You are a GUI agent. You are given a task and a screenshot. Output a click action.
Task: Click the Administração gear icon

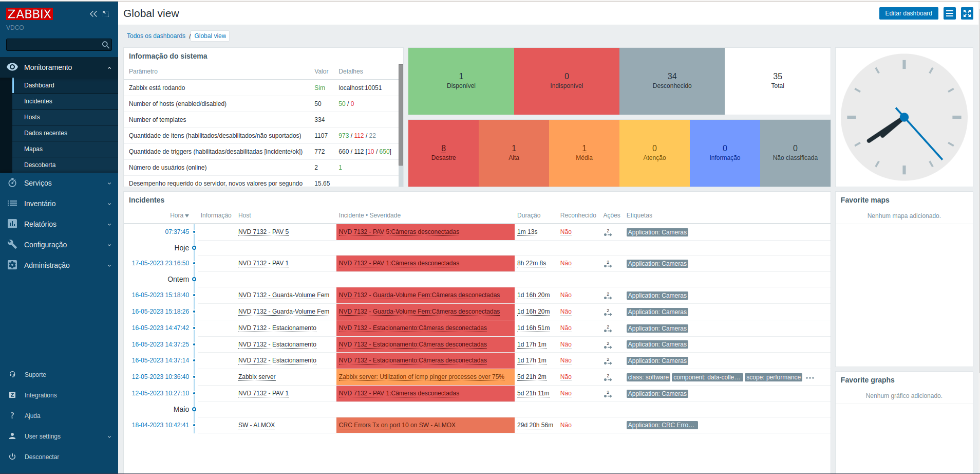point(12,265)
